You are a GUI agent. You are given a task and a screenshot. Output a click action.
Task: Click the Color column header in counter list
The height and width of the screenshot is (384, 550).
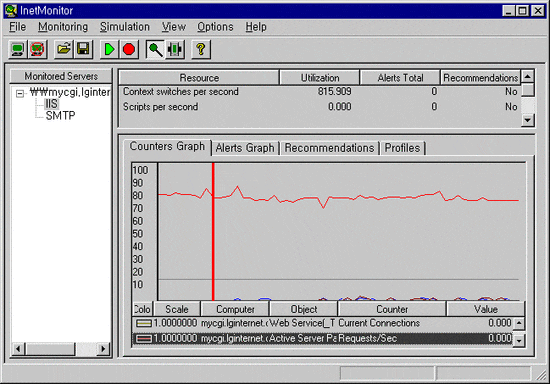[142, 309]
